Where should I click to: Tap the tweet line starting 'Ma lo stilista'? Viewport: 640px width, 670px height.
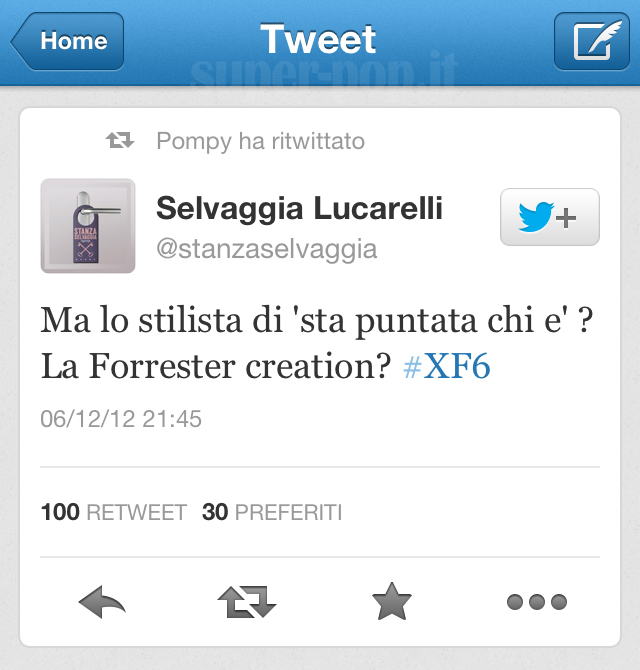pyautogui.click(x=317, y=320)
